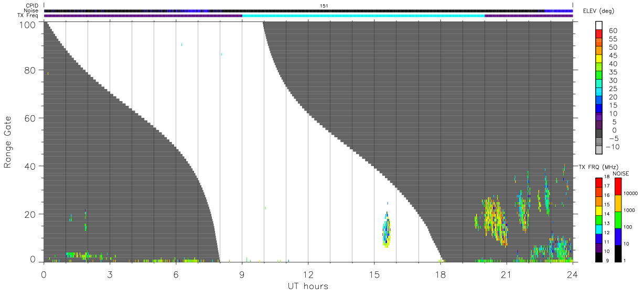Screen dimensions: 644x297
Task: Click the 'ELEV (deg)' legend title
Action: 599,11
